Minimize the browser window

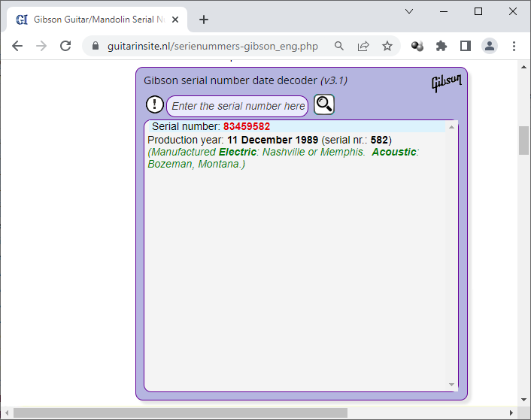pyautogui.click(x=444, y=11)
